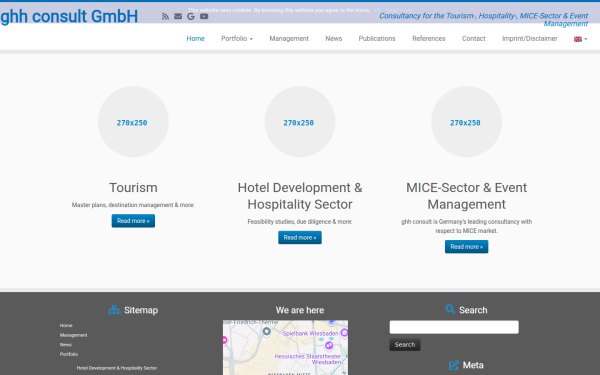Click the Meta external-link icon
This screenshot has width=600, height=375.
[x=454, y=365]
